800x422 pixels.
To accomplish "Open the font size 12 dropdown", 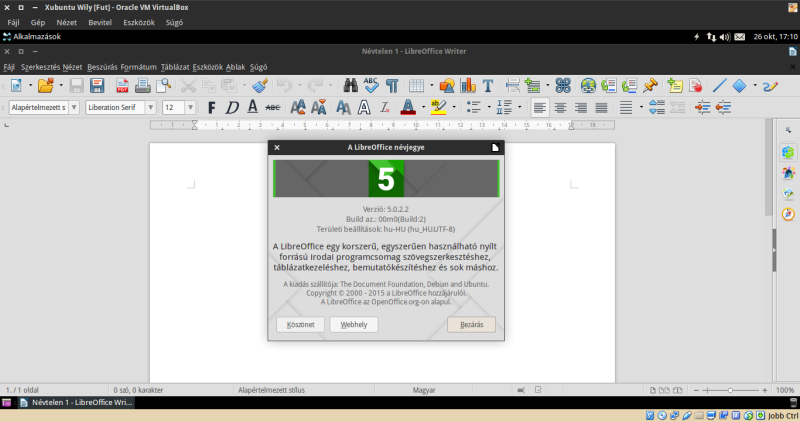I will pos(190,107).
